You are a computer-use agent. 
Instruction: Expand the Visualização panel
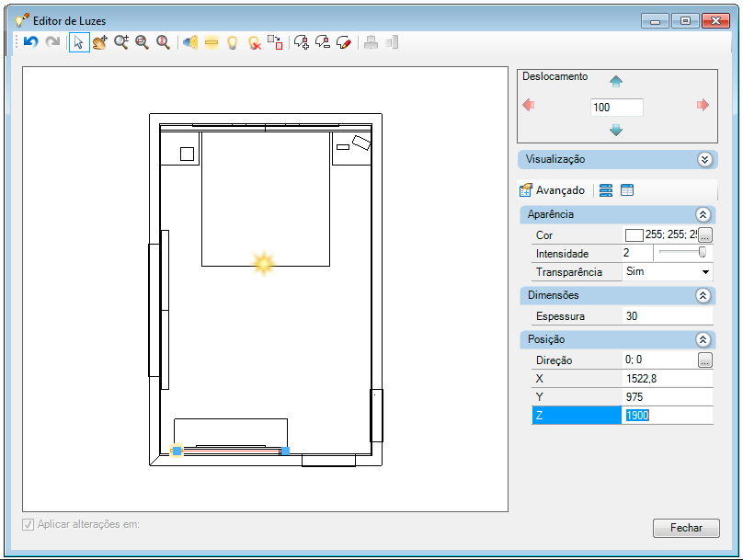point(704,160)
